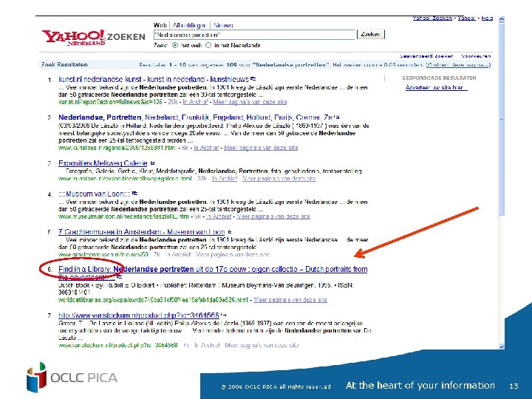Click the scrollbar up arrow
This screenshot has height=399, width=532.
point(502,19)
